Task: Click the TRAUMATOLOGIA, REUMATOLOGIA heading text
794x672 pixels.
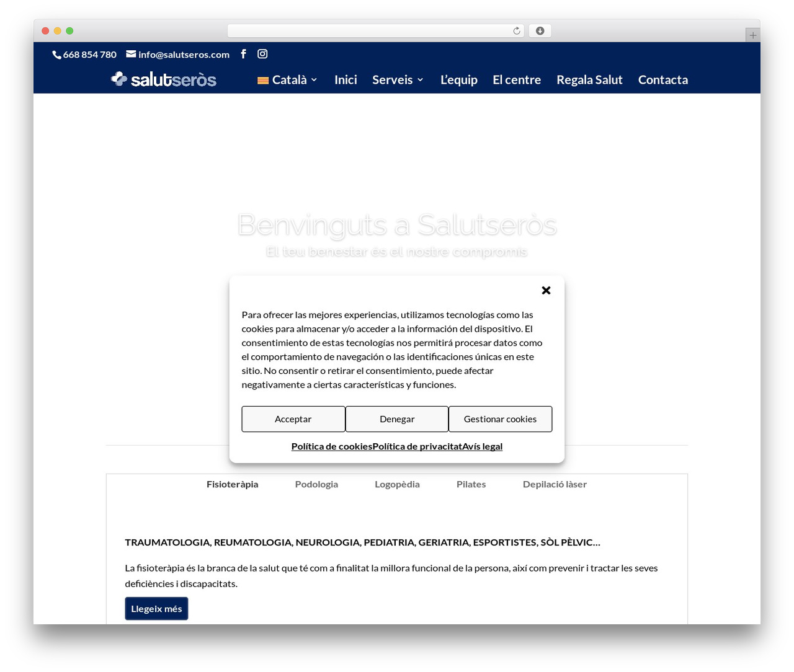Action: [x=363, y=542]
